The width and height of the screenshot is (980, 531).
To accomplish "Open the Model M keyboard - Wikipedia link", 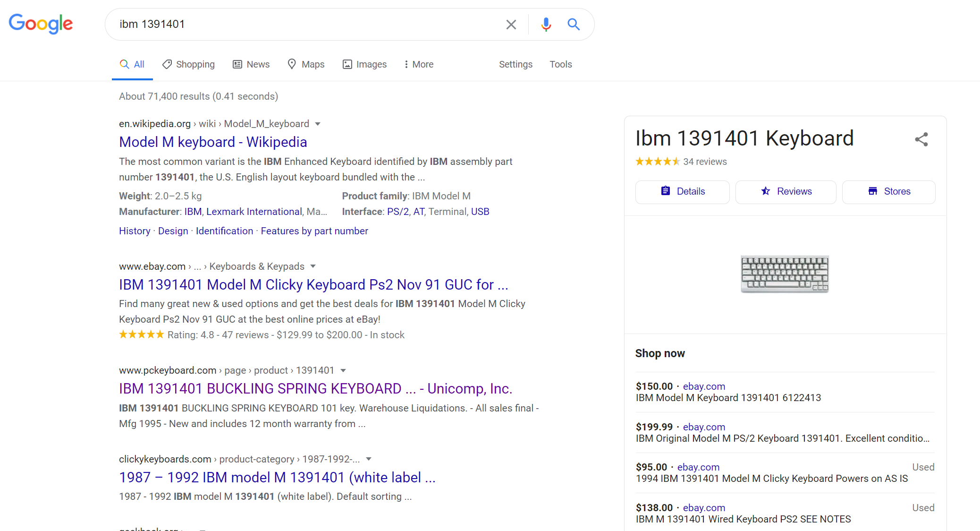I will click(x=213, y=142).
